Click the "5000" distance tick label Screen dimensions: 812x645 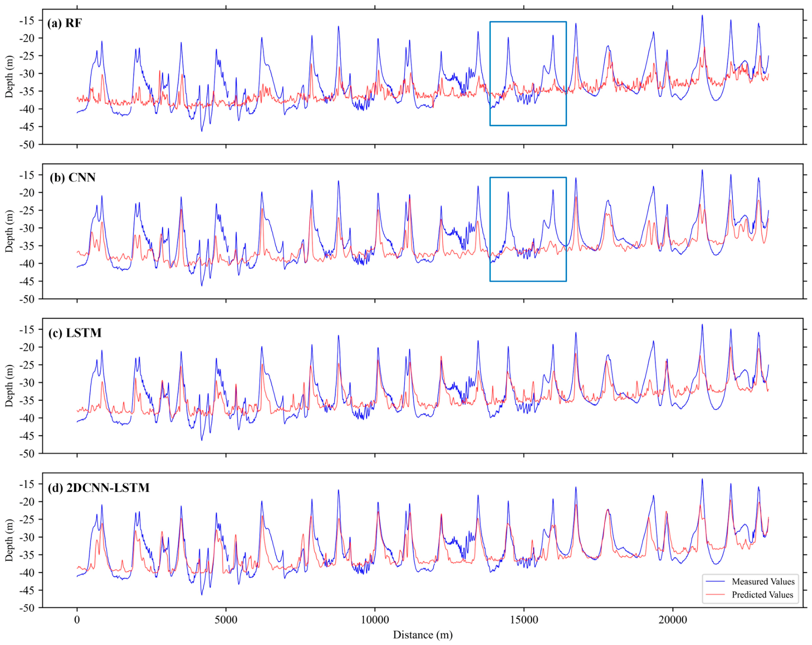[226, 620]
